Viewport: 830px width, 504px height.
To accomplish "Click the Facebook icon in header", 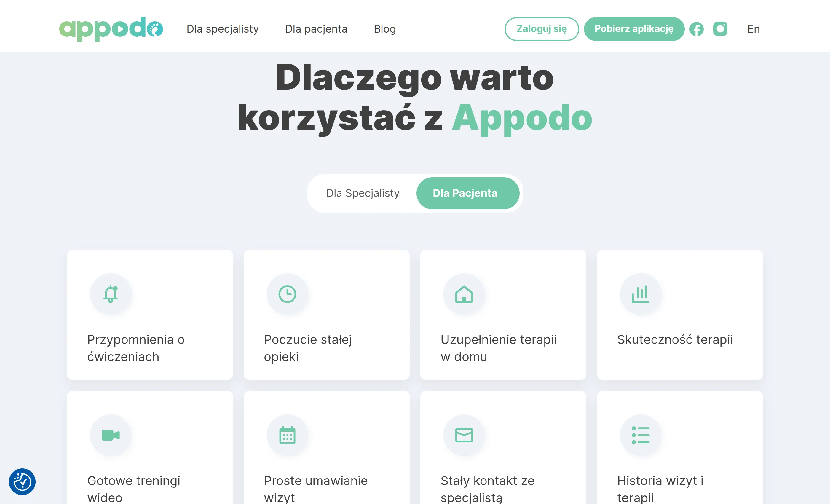I will click(696, 29).
